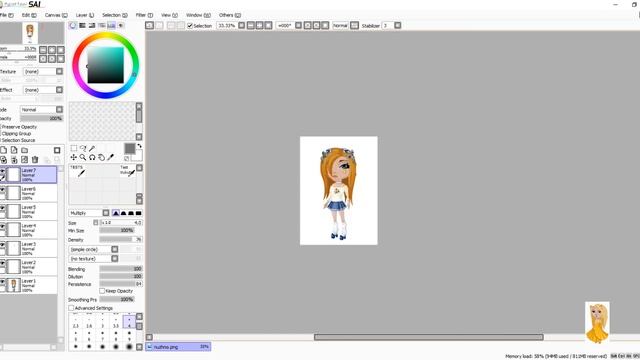Click the foreground color swatch
This screenshot has width=640, height=360.
[x=129, y=149]
